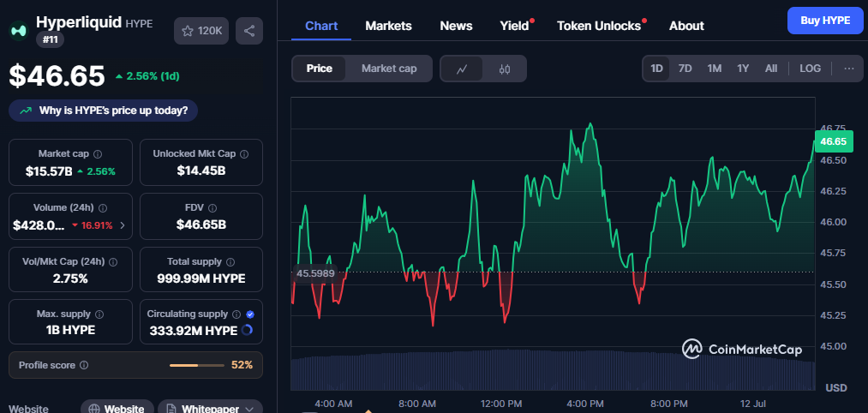
Task: Set chart range to 7D
Action: click(685, 69)
